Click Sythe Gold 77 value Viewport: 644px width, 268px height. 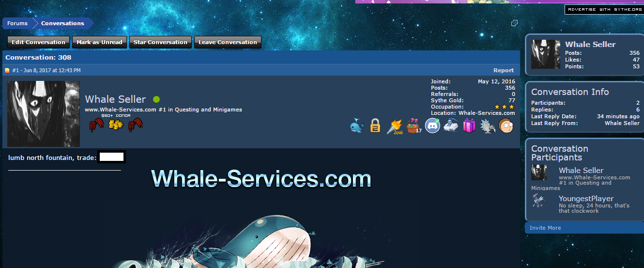point(511,100)
